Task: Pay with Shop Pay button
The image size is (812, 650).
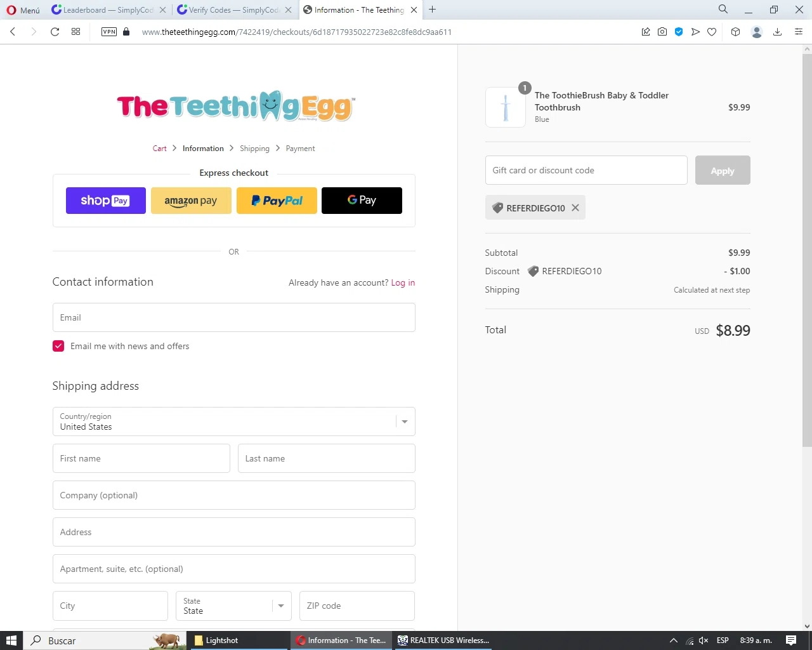Action: 106,201
